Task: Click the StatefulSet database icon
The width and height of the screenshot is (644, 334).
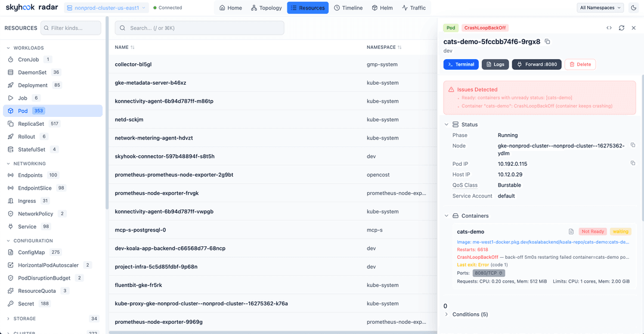Action: pos(11,150)
